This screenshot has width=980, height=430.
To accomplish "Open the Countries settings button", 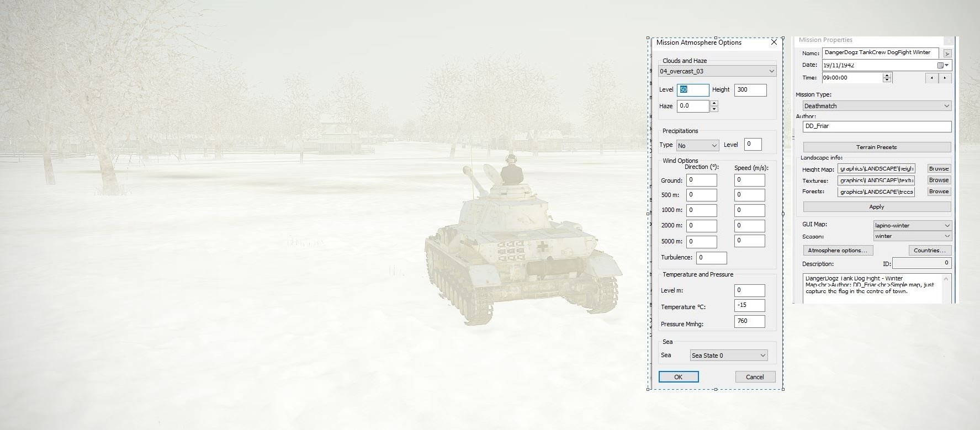I will click(929, 251).
